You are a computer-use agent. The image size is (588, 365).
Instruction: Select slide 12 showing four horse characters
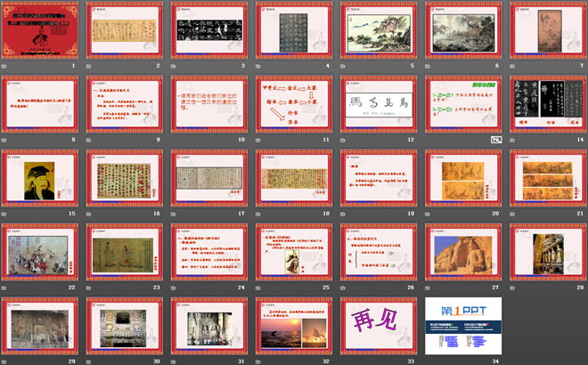point(379,104)
